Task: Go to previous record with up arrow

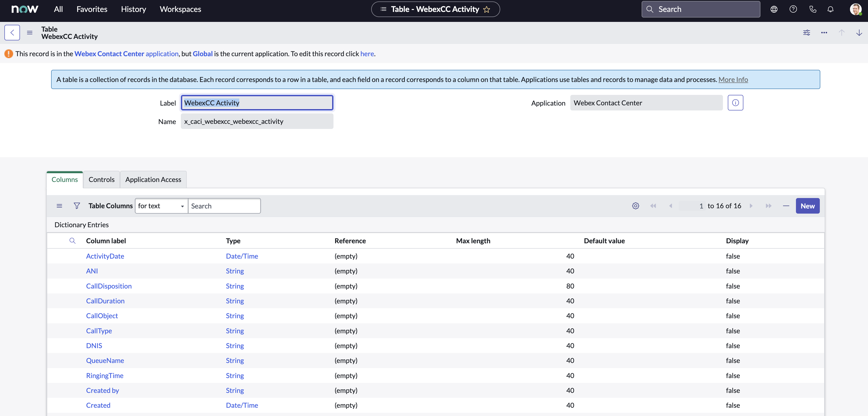Action: (842, 33)
